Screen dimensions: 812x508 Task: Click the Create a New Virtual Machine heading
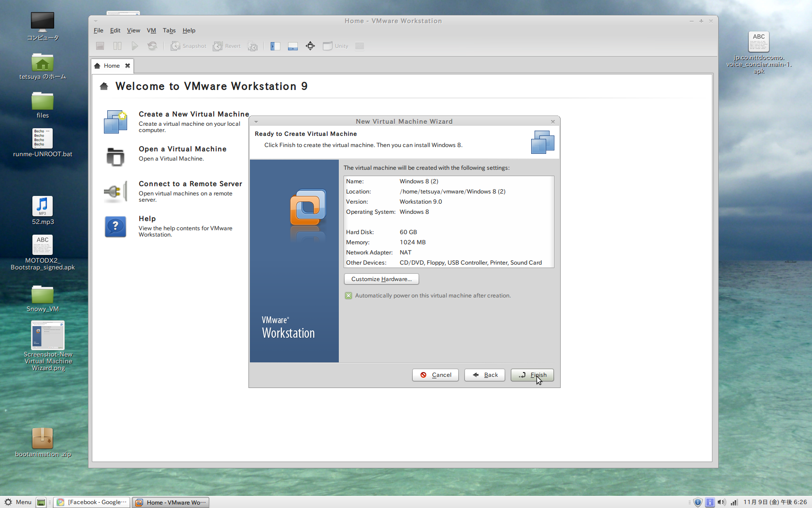click(x=194, y=114)
